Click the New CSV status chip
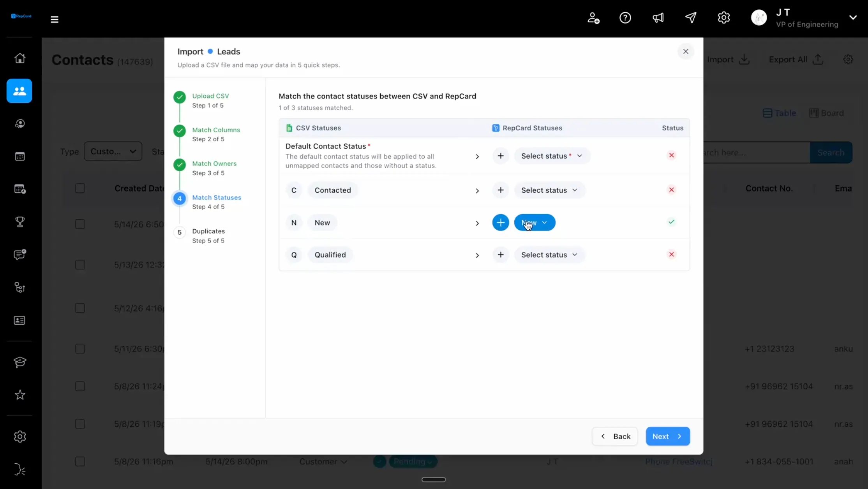The image size is (868, 489). pyautogui.click(x=322, y=223)
